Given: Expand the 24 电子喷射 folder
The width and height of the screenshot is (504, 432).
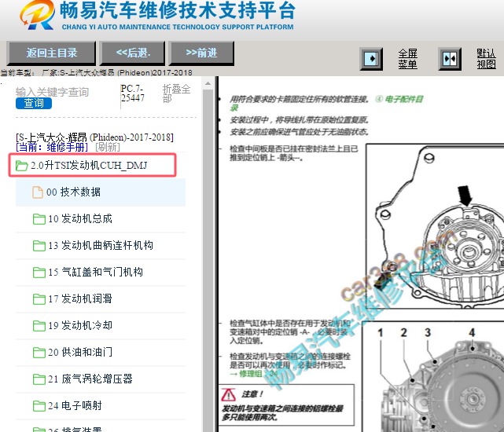Looking at the screenshot, I should click(x=101, y=405).
